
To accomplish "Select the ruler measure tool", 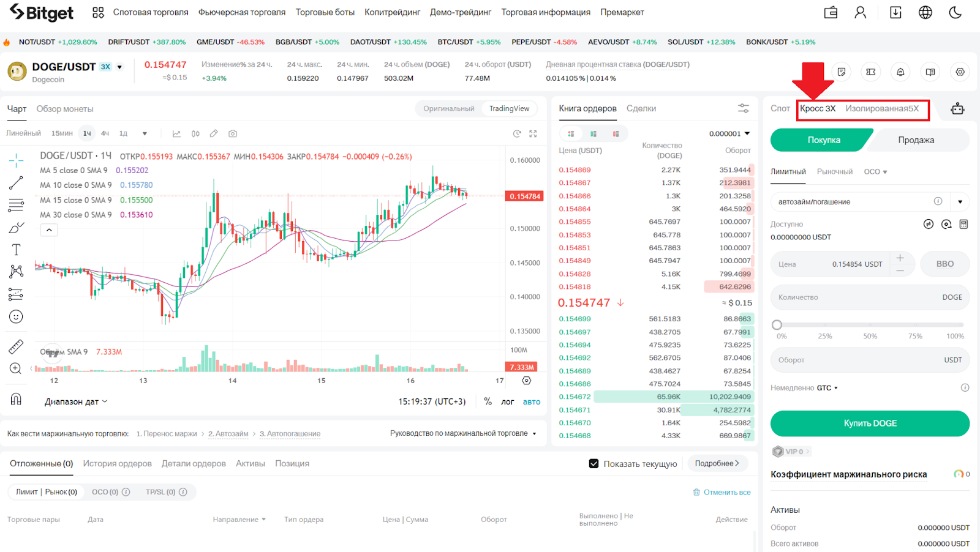I will [x=17, y=346].
